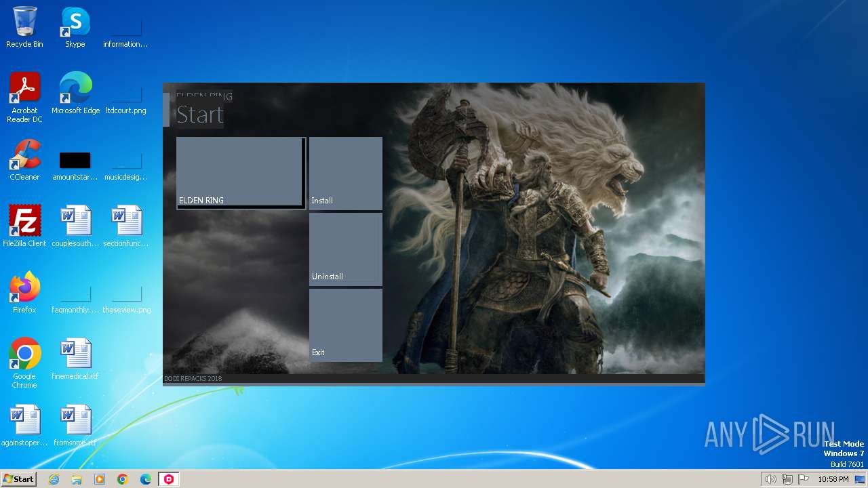This screenshot has width=868, height=488.
Task: Click the 10:58 PM clock
Action: (x=833, y=479)
